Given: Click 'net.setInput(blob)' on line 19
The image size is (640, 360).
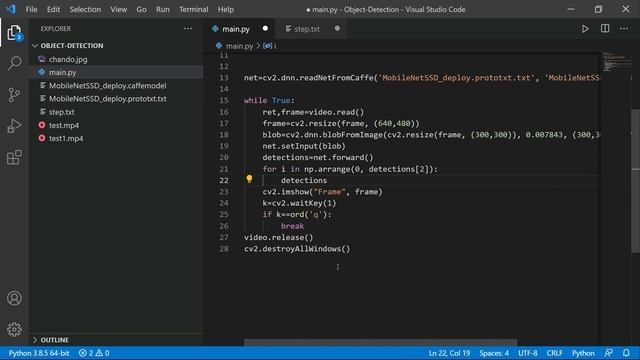Looking at the screenshot, I should [x=304, y=146].
